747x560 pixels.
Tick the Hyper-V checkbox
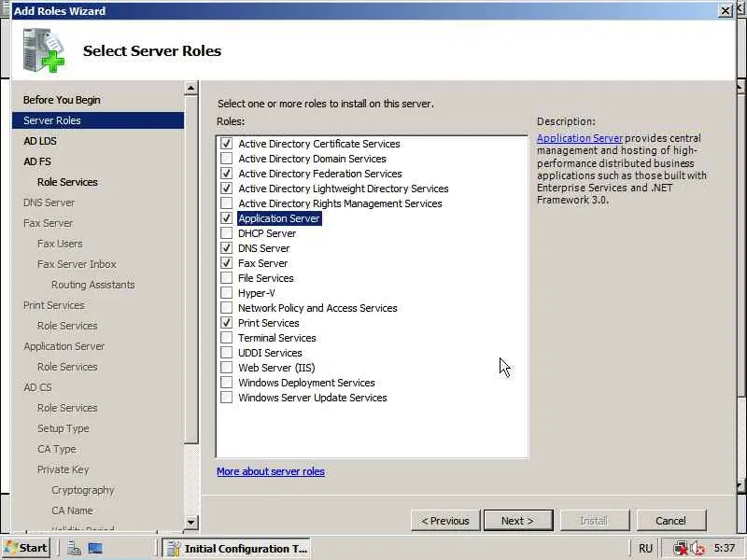pos(226,293)
